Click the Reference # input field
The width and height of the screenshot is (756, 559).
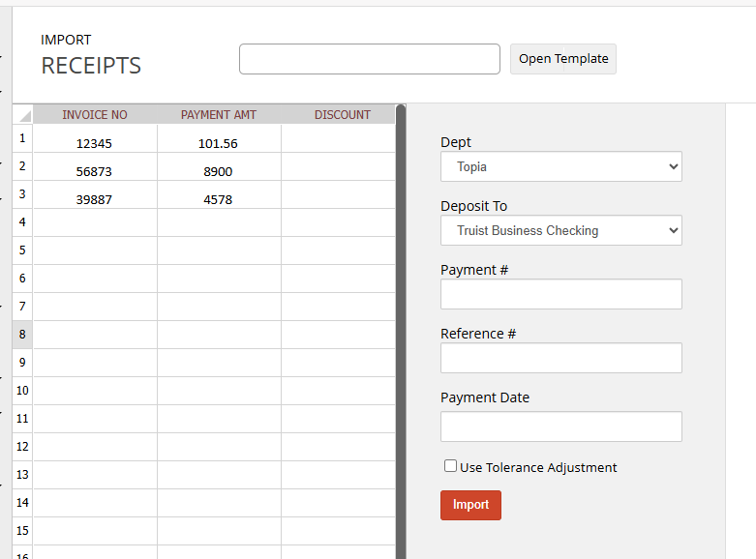click(561, 358)
